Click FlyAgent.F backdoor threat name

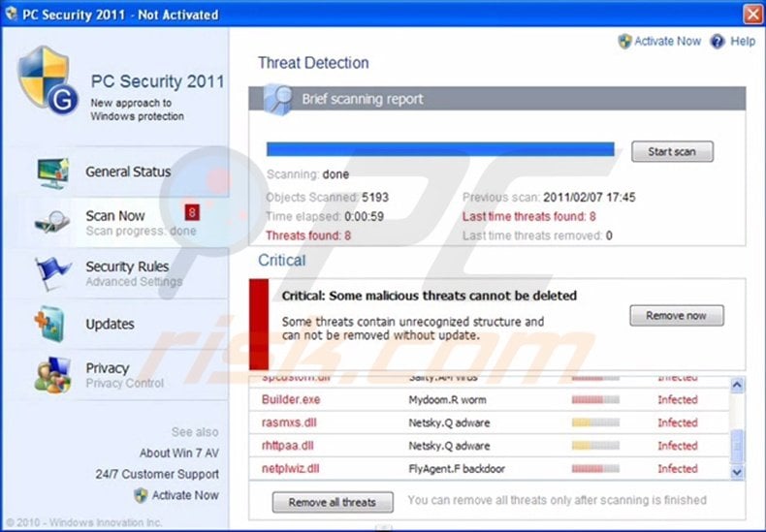(457, 469)
